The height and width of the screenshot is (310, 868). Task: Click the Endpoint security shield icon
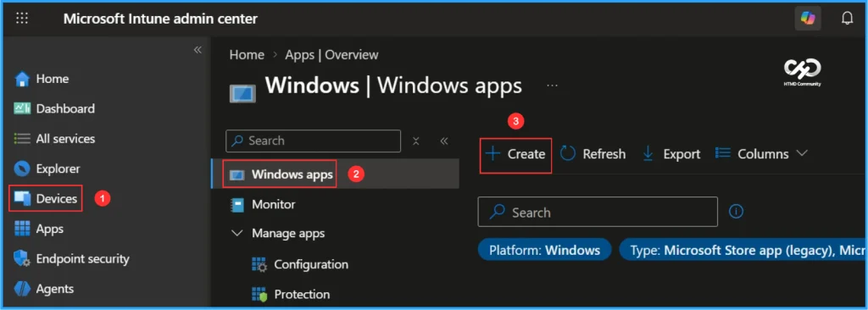21,258
